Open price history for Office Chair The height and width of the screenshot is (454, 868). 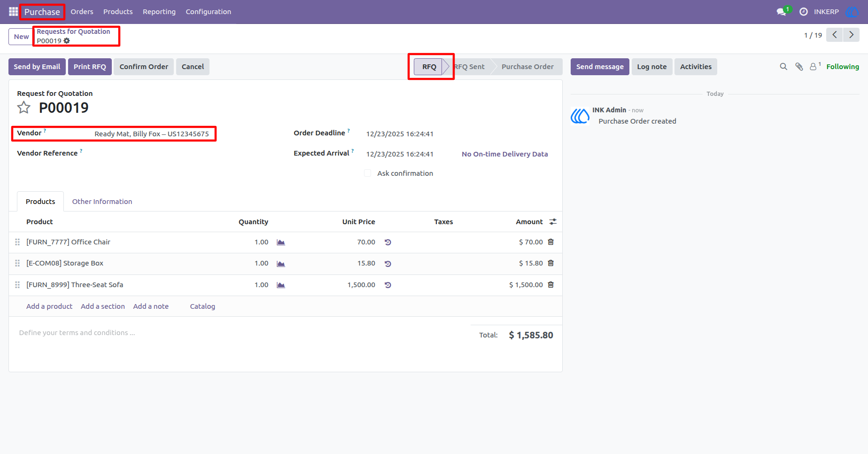pyautogui.click(x=388, y=243)
